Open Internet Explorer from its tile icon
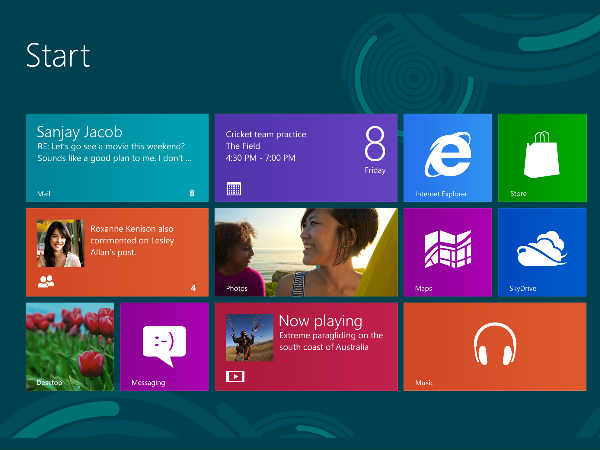 [447, 154]
